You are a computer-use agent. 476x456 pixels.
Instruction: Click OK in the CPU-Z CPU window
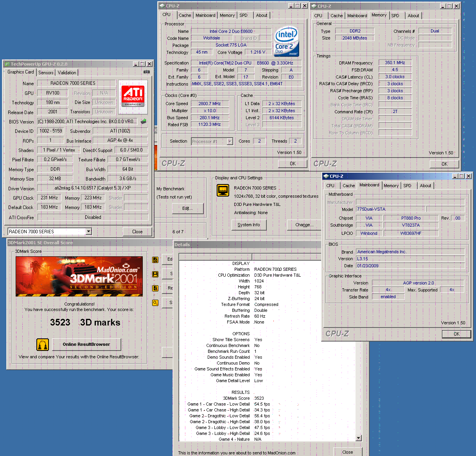pyautogui.click(x=293, y=164)
